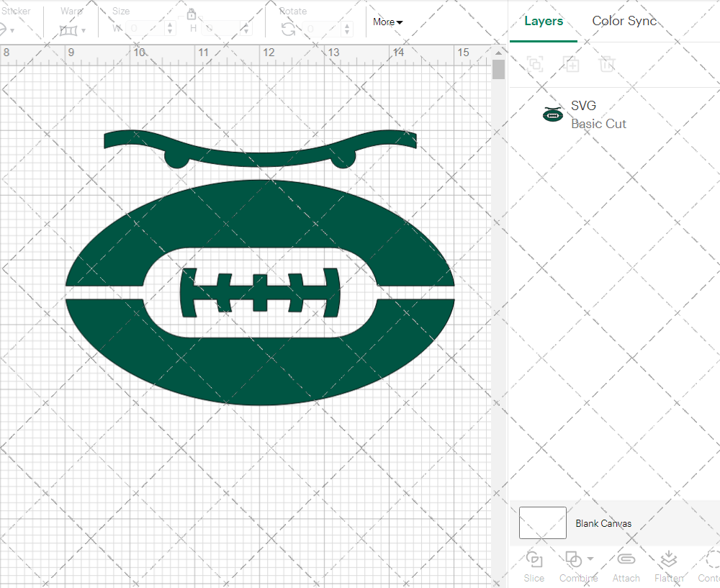Screen dimensions: 720x588
Task: Click the Basic Cut operation label
Action: tap(598, 124)
